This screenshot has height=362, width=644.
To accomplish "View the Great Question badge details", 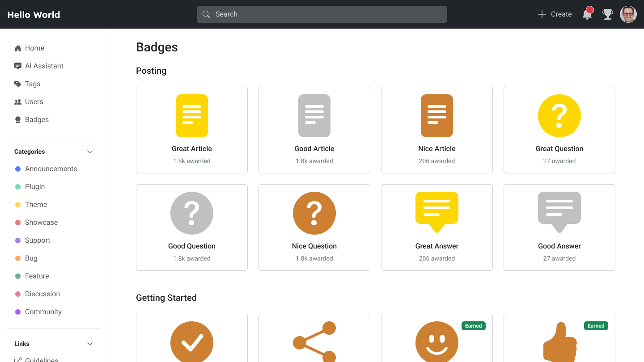I will 559,130.
